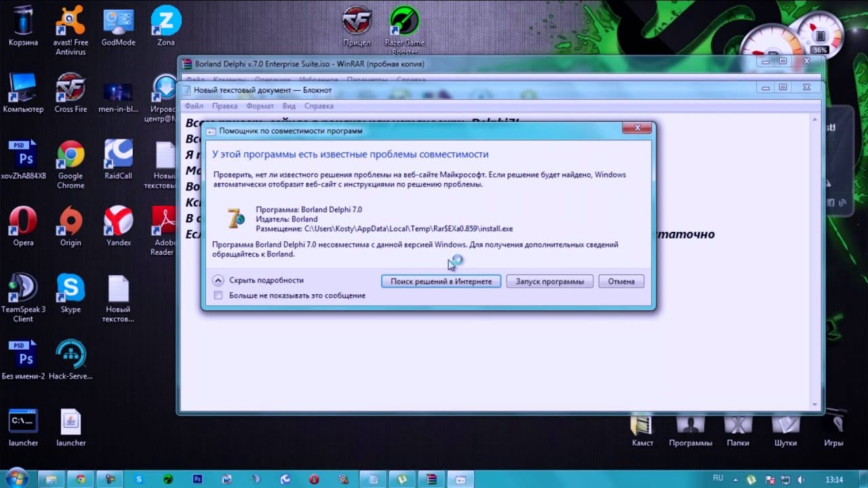Launch Прицел desktop shortcut
Image resolution: width=868 pixels, height=488 pixels.
point(357,26)
